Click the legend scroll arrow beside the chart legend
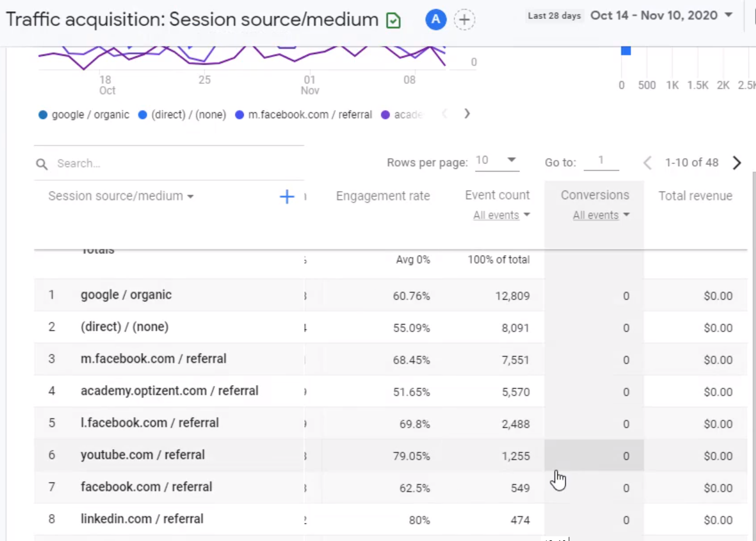The width and height of the screenshot is (756, 541). pyautogui.click(x=467, y=114)
